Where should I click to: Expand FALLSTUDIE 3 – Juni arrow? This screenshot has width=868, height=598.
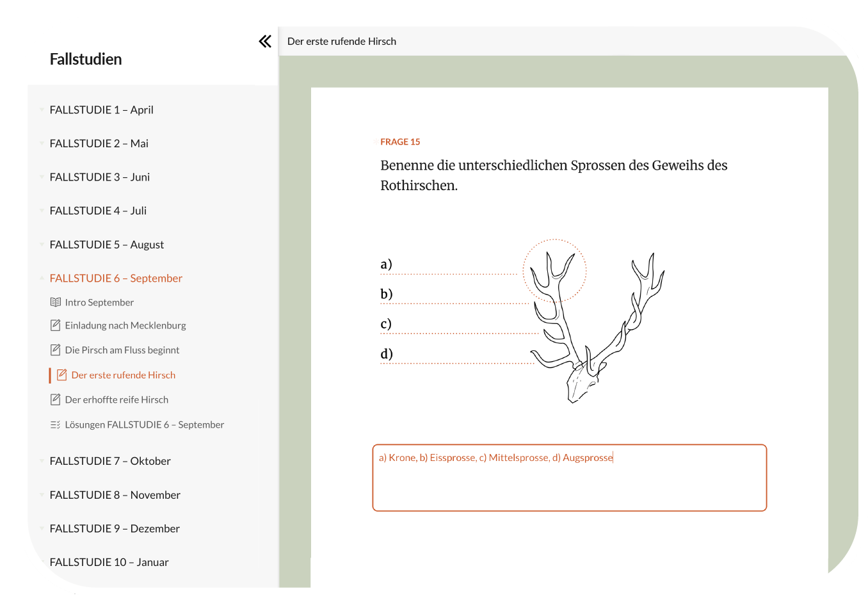[x=42, y=176]
